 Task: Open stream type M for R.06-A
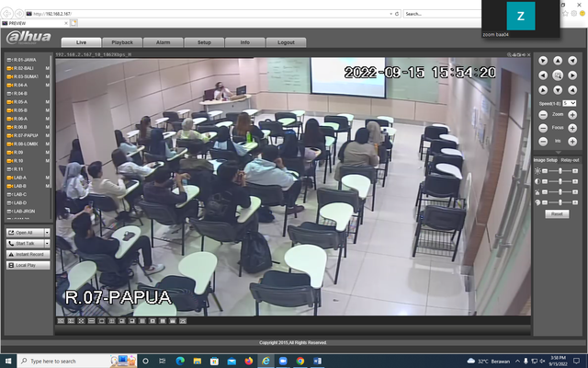(x=48, y=119)
